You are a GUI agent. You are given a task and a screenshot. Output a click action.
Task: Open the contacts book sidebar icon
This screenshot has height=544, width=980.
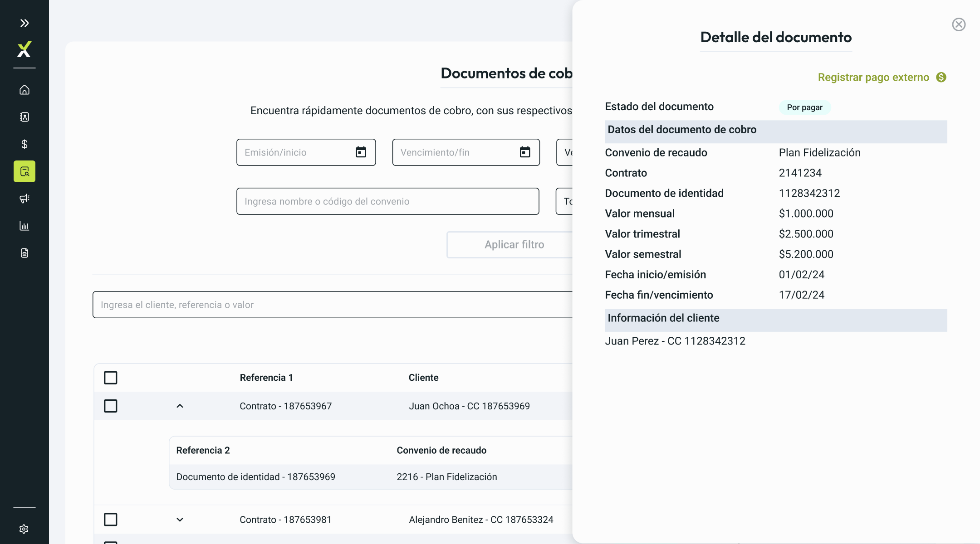pyautogui.click(x=24, y=117)
